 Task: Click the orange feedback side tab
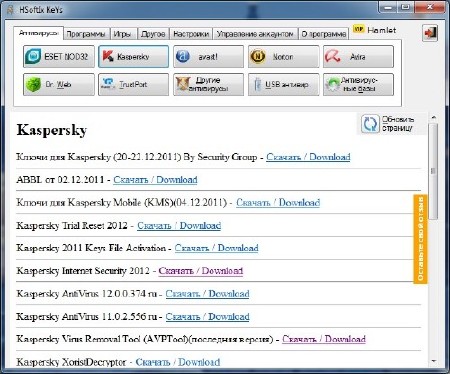tap(420, 239)
